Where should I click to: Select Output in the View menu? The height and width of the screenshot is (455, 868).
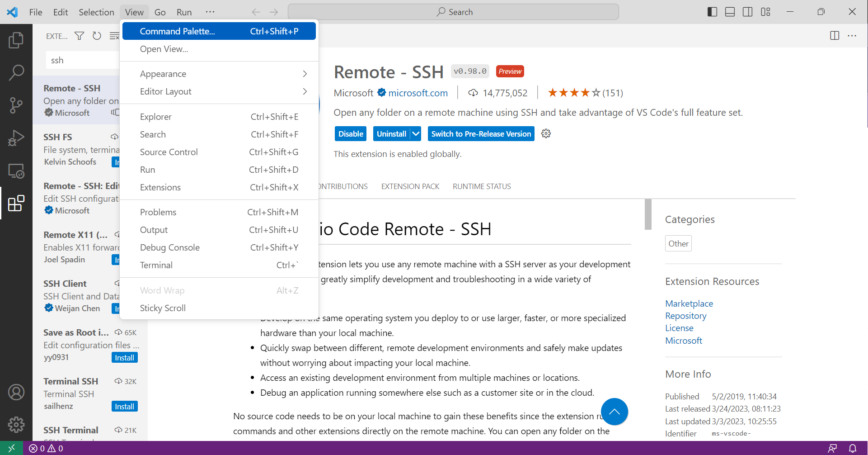(x=219, y=230)
